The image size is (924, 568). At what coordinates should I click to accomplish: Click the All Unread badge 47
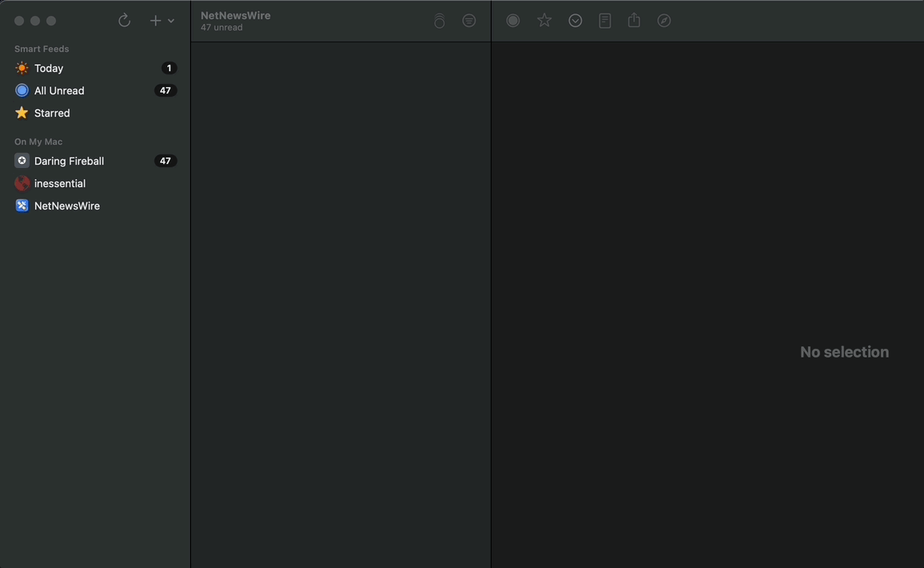click(x=165, y=91)
